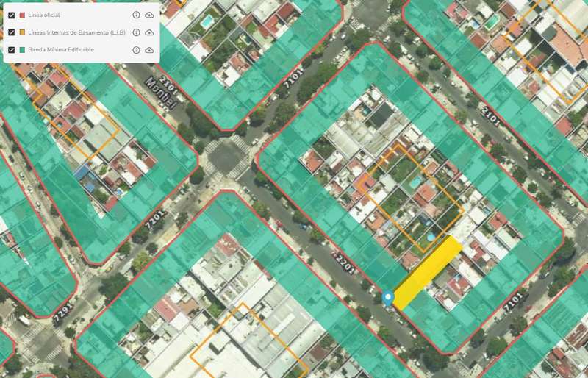Show info for Líneas Internas de Basamento
The image size is (588, 378).
pos(136,32)
